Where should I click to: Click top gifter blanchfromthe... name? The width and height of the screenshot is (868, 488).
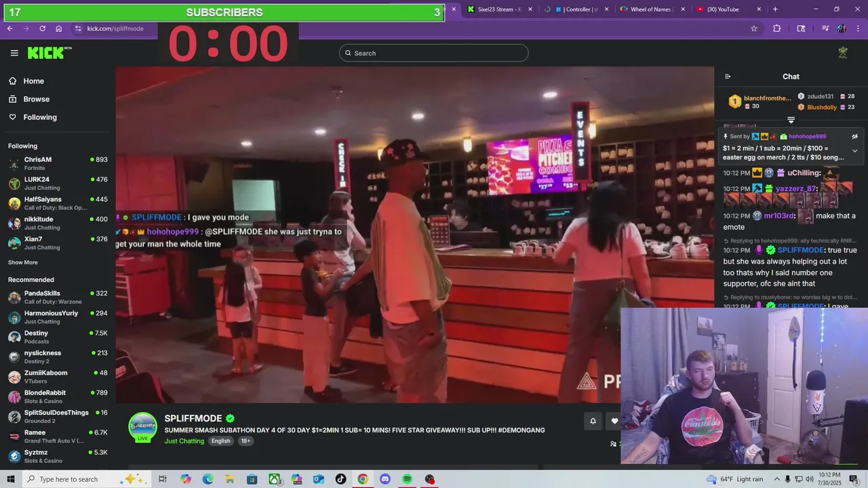(767, 98)
